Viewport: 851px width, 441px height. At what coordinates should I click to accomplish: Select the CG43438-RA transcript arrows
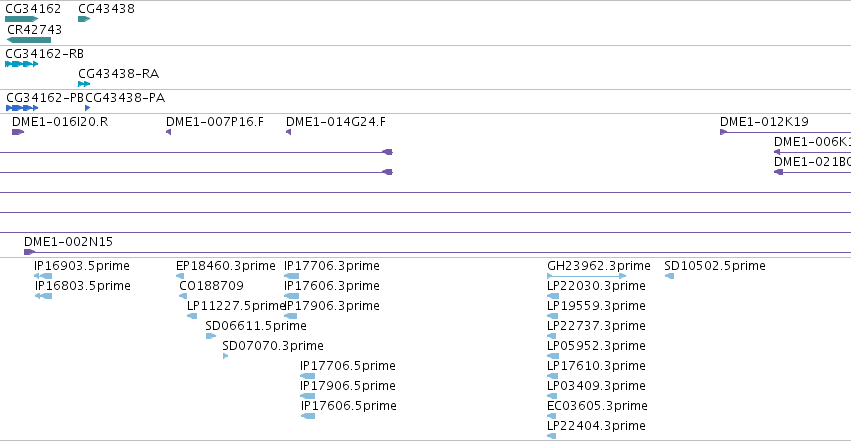[x=84, y=84]
